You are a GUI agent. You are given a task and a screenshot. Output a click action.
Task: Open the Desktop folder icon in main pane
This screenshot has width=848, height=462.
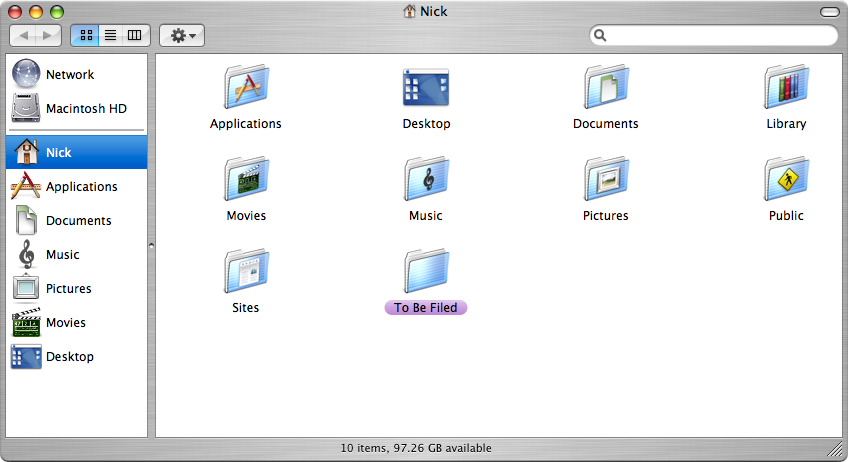tap(426, 87)
